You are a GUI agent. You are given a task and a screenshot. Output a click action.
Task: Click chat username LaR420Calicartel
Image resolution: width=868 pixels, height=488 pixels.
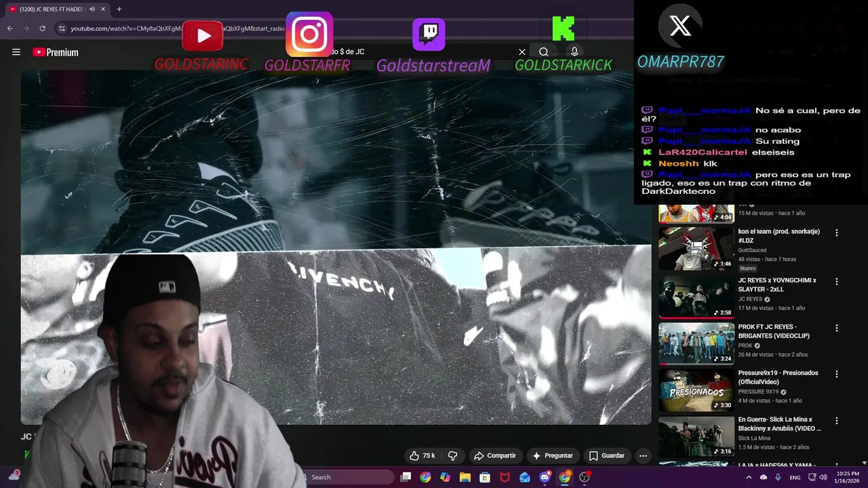[x=703, y=152]
